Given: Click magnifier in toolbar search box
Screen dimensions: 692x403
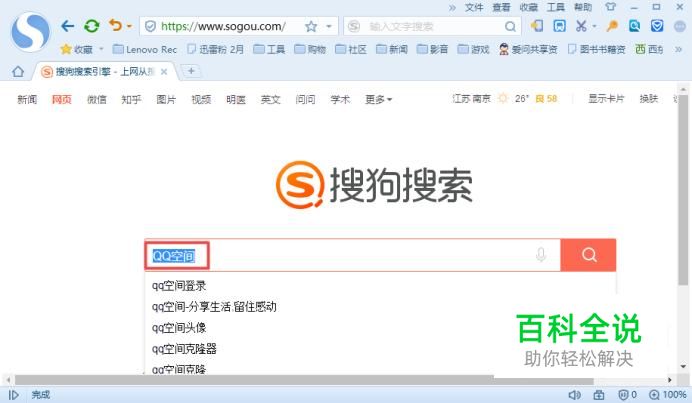Looking at the screenshot, I should pos(510,26).
